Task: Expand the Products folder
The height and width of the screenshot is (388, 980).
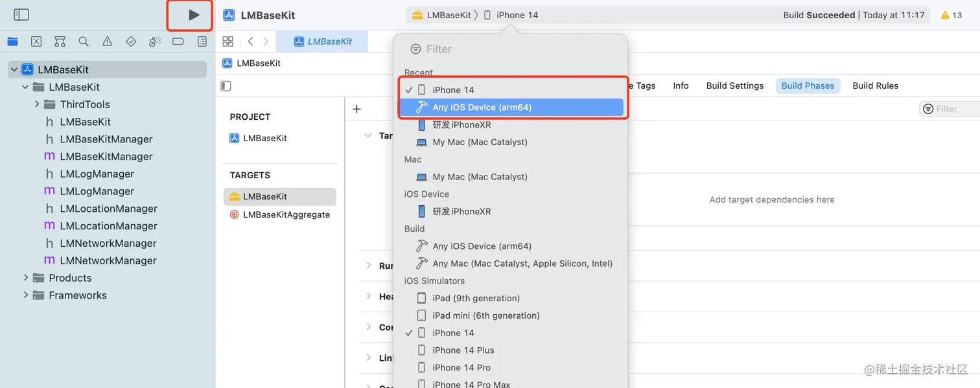Action: click(25, 278)
